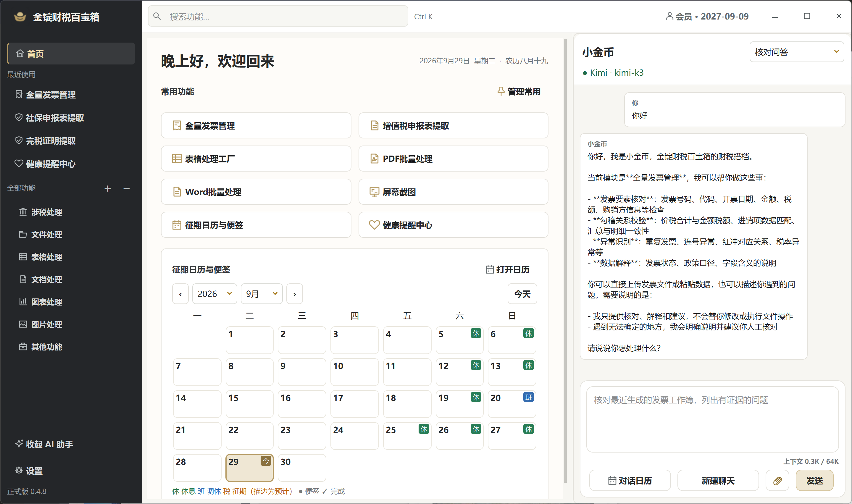The height and width of the screenshot is (504, 852).
Task: Select 其他功能 in the sidebar
Action: pyautogui.click(x=71, y=346)
